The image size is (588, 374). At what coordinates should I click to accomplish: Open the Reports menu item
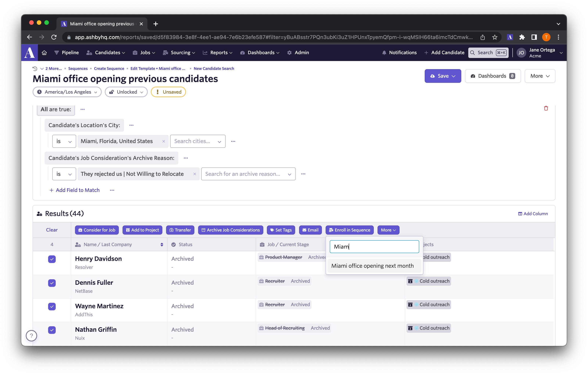[x=219, y=52]
